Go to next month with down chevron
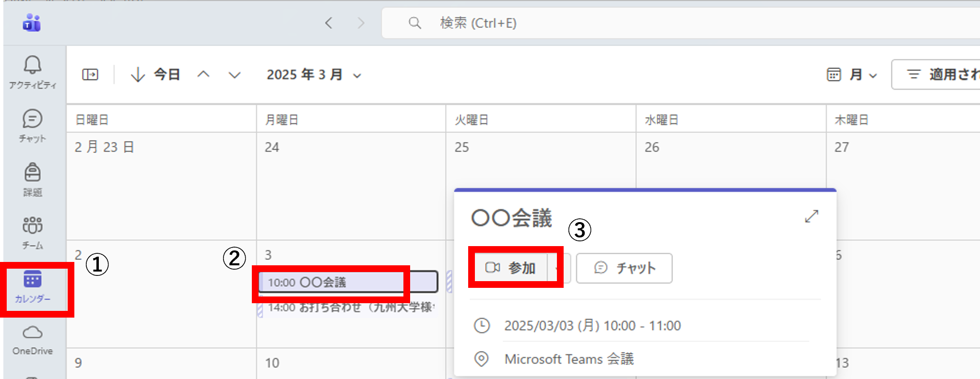This screenshot has height=379, width=980. [x=234, y=75]
